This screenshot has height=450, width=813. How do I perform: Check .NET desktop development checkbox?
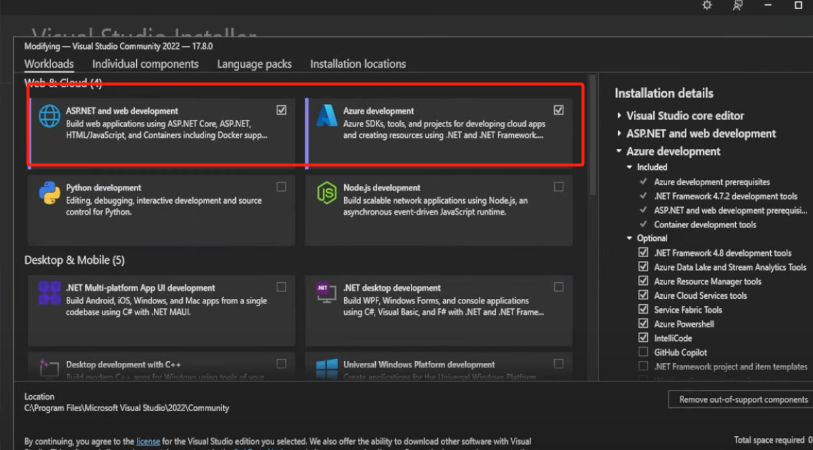coord(558,287)
